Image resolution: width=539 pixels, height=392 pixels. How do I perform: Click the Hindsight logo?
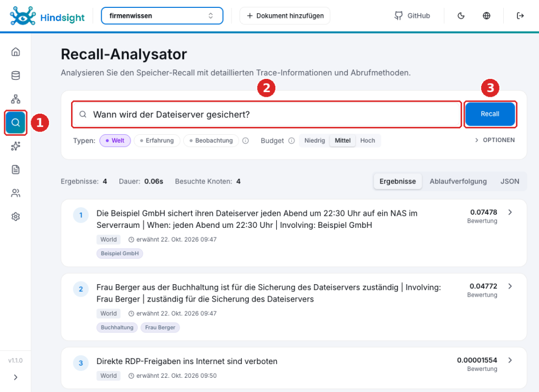point(47,16)
